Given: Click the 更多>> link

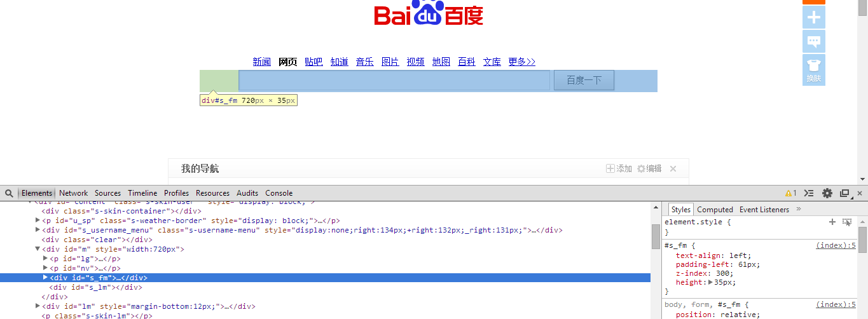Looking at the screenshot, I should tap(522, 62).
